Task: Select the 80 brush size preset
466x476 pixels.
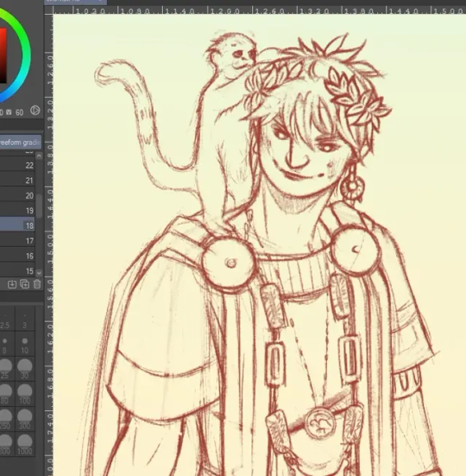Action: [6, 394]
